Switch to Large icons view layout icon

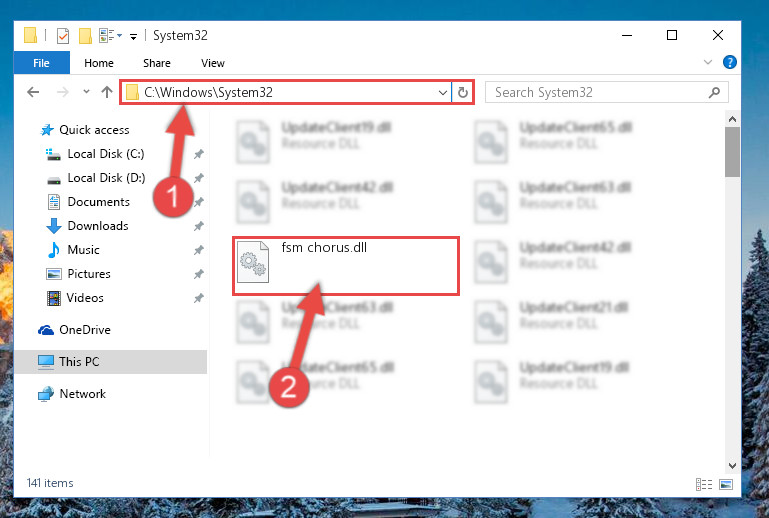[x=726, y=485]
